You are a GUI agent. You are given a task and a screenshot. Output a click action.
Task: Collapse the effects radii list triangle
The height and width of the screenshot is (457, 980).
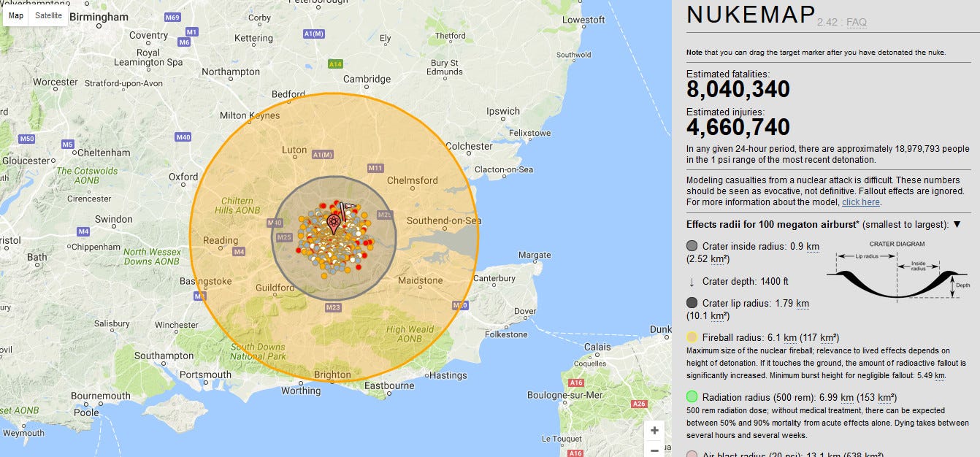(x=957, y=224)
